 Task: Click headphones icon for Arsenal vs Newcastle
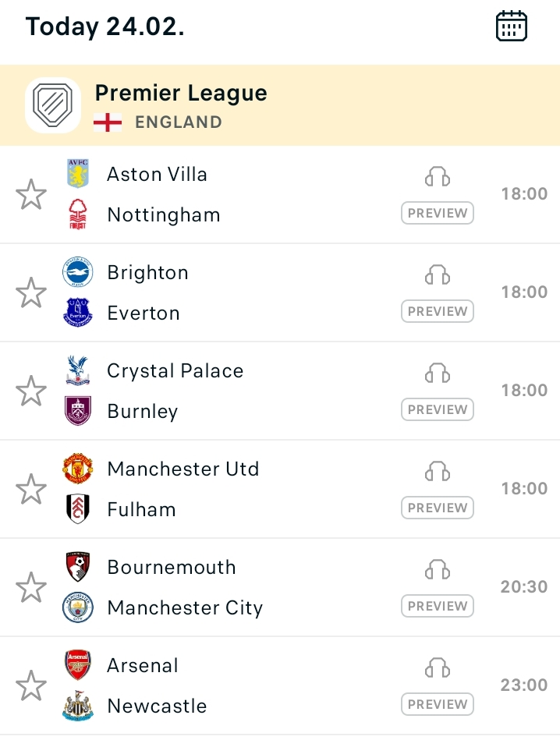click(438, 667)
